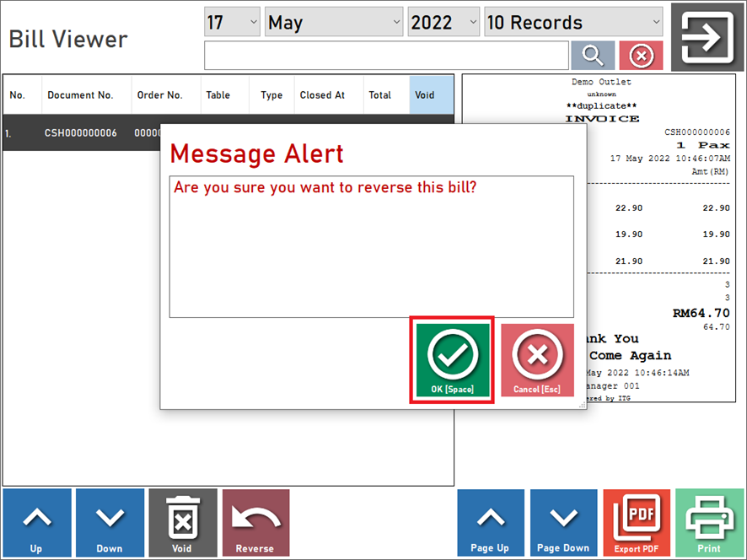Open the day dropdown showing 17
The width and height of the screenshot is (747, 560).
pyautogui.click(x=232, y=23)
